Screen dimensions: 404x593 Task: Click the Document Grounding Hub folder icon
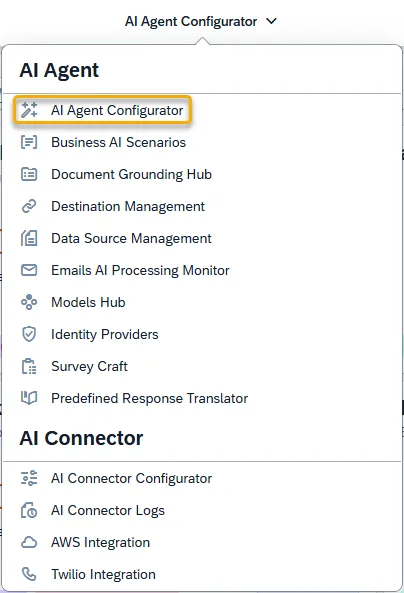(29, 174)
